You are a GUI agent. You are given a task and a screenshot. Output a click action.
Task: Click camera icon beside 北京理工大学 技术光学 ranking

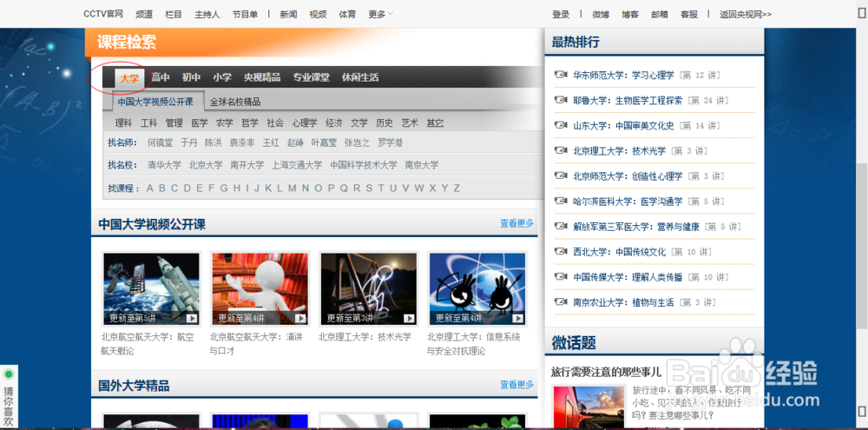click(x=561, y=151)
